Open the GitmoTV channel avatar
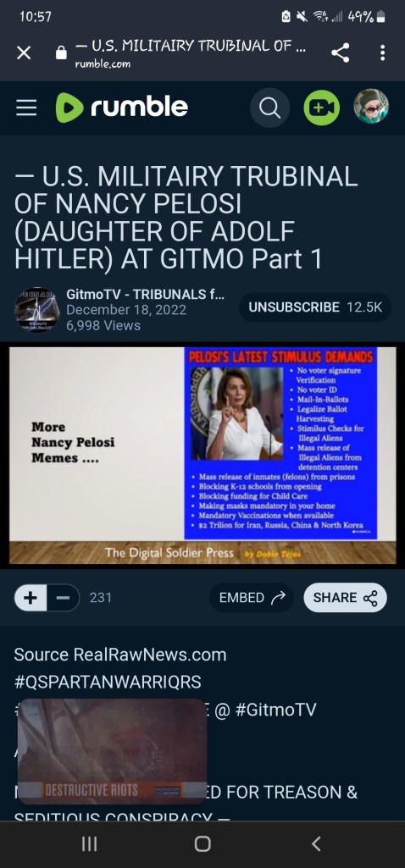 (x=36, y=310)
